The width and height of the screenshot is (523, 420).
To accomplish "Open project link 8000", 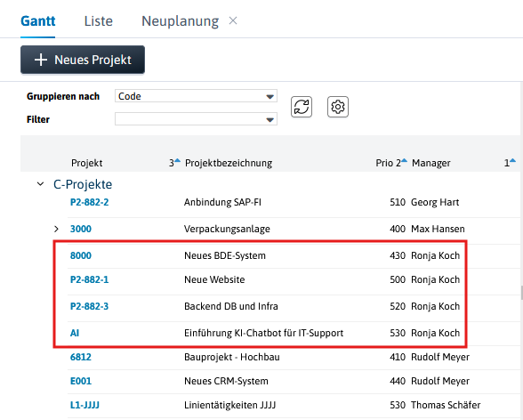I will tap(81, 255).
